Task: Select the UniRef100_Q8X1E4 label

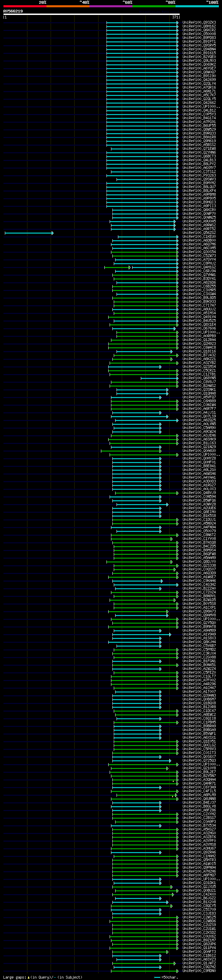Action: 199,324
